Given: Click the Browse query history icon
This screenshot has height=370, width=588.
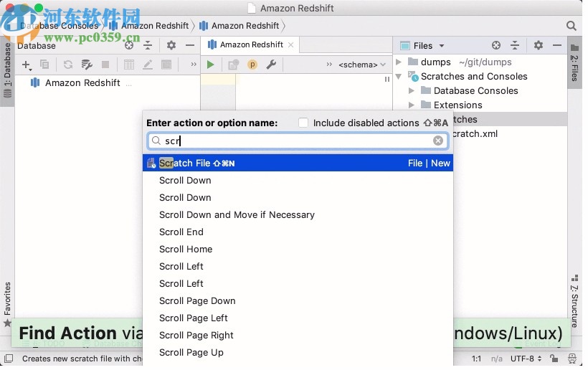Looking at the screenshot, I should coord(233,65).
